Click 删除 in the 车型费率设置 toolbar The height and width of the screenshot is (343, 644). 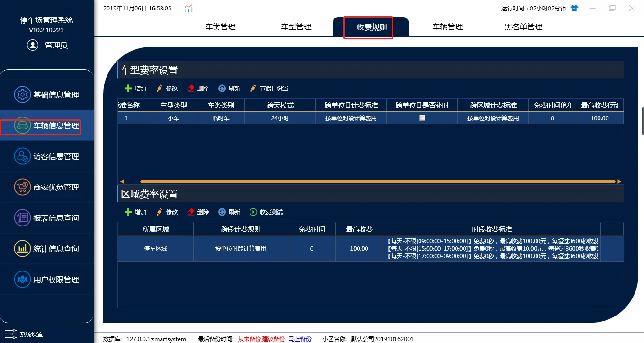pos(198,89)
